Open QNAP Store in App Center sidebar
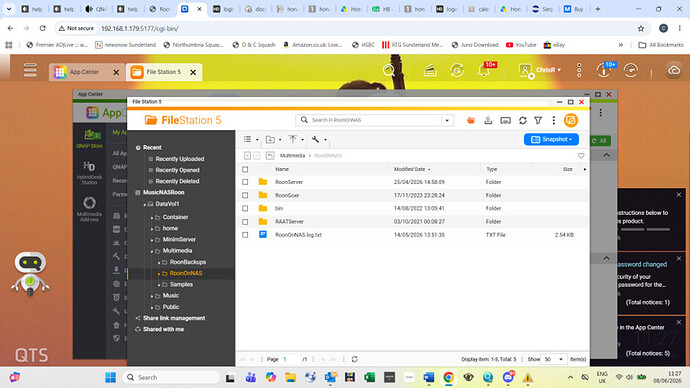The image size is (690, 388). tap(89, 139)
